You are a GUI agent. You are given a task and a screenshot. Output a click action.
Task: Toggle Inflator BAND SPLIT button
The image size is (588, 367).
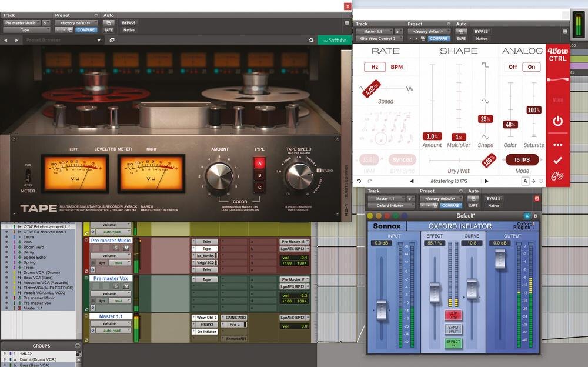(453, 329)
